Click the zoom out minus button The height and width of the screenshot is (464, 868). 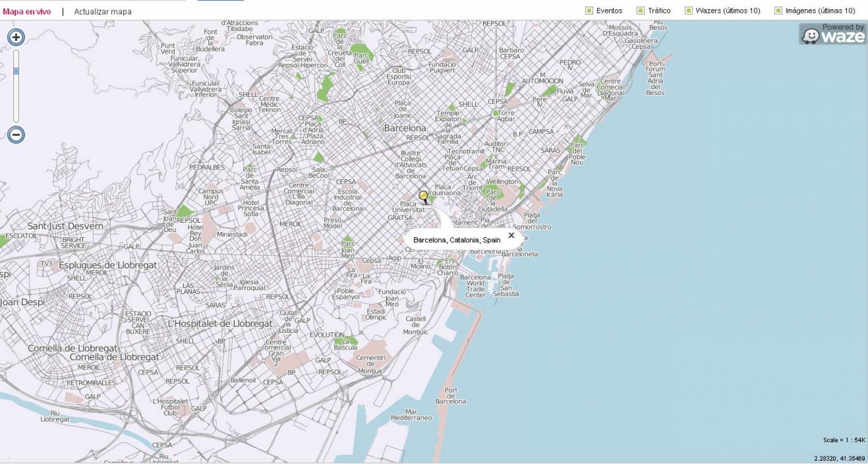(x=16, y=134)
